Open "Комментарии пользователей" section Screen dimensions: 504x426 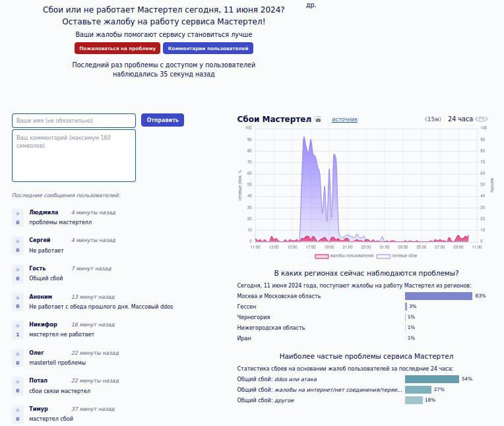208,48
